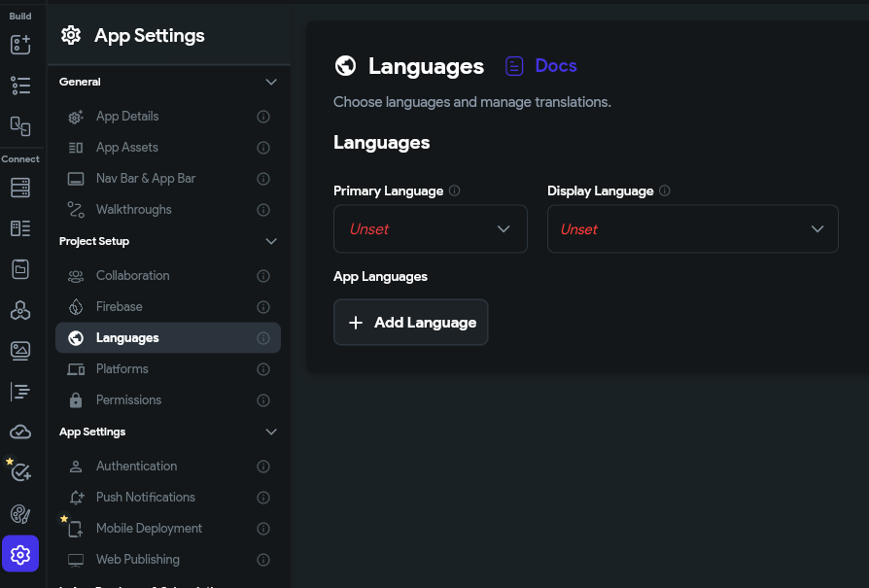Click the Add Language button
Screen dimensions: 869x588
click(x=411, y=323)
